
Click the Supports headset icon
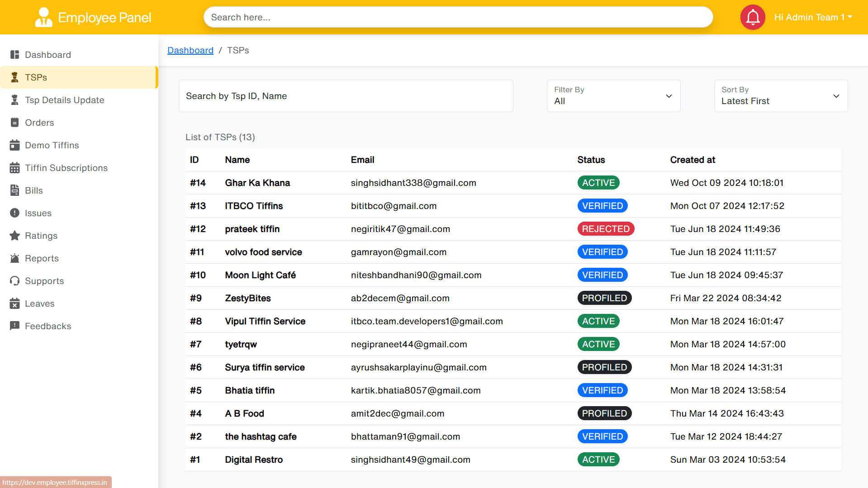pos(14,281)
